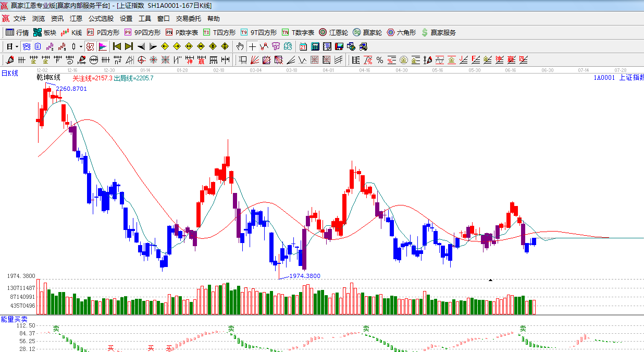The image size is (644, 352).
Task: Open the candlestick chart type dropdown arrow
Action: 81,46
